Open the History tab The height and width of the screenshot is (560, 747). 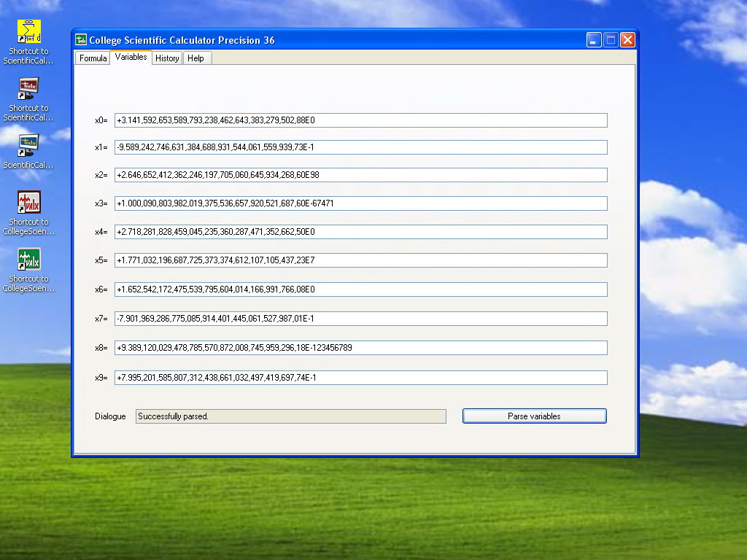[167, 58]
